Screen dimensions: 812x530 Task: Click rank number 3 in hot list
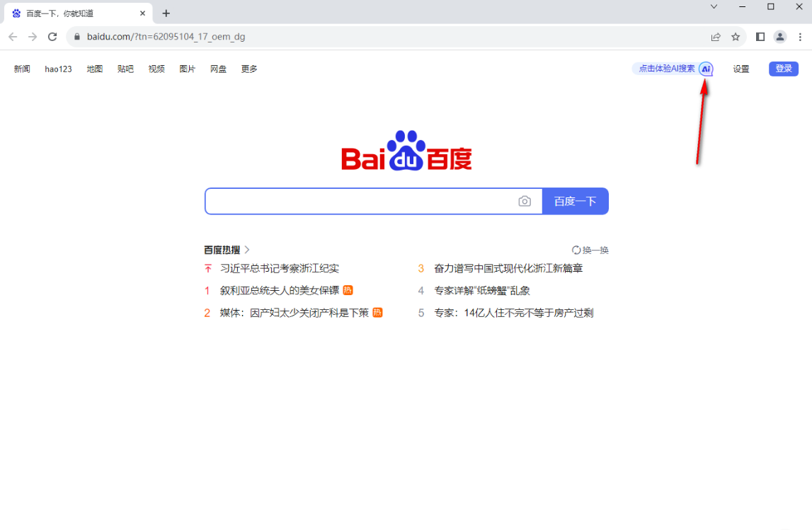click(x=421, y=268)
